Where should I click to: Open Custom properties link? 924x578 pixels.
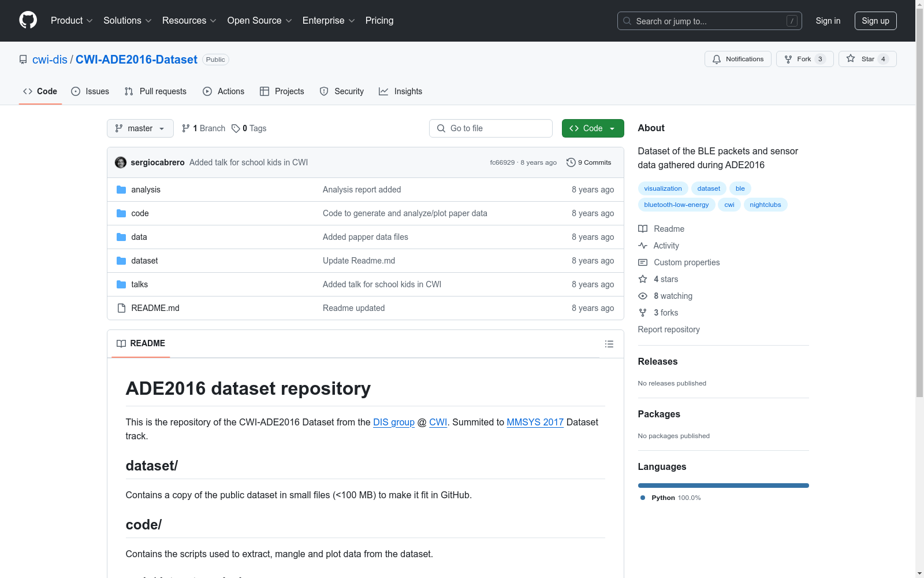[x=679, y=262]
